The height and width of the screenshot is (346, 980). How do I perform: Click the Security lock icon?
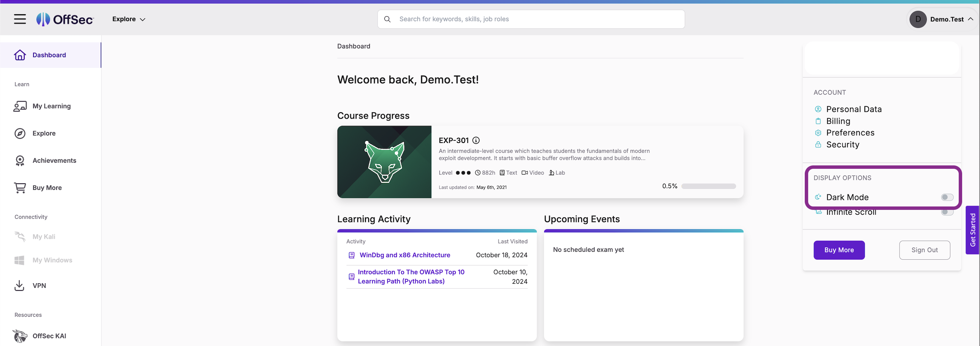point(818,144)
